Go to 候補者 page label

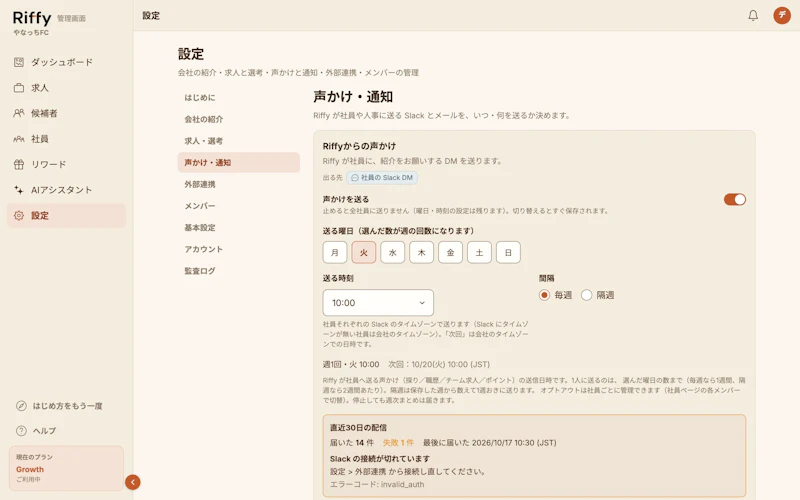44,113
